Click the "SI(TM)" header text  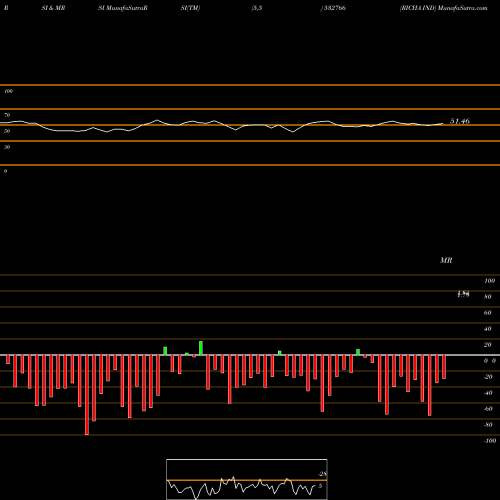pos(190,8)
